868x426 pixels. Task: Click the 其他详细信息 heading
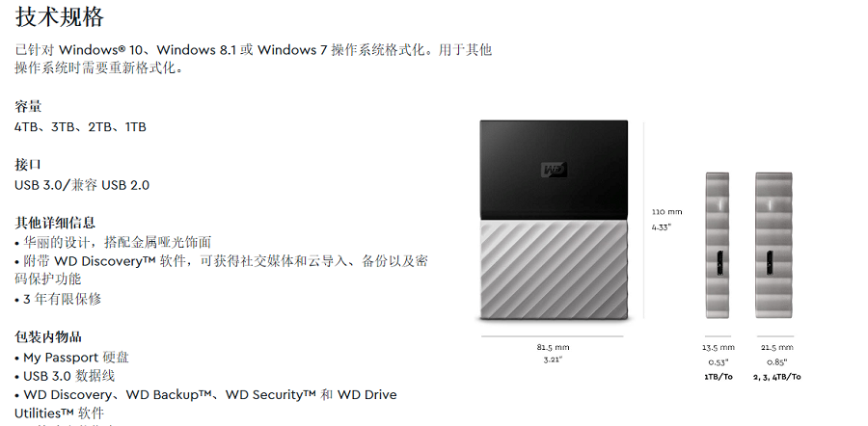(55, 223)
